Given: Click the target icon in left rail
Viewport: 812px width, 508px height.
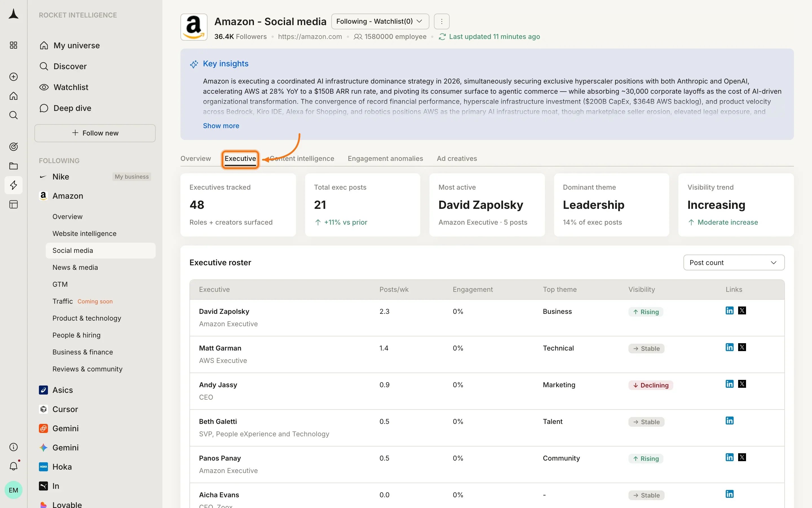Looking at the screenshot, I should pyautogui.click(x=14, y=147).
